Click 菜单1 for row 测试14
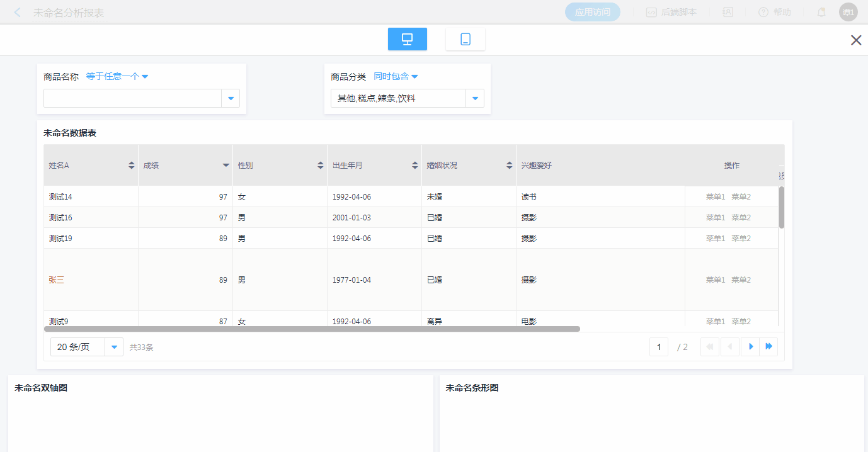Viewport: 868px width, 452px height. coord(716,197)
